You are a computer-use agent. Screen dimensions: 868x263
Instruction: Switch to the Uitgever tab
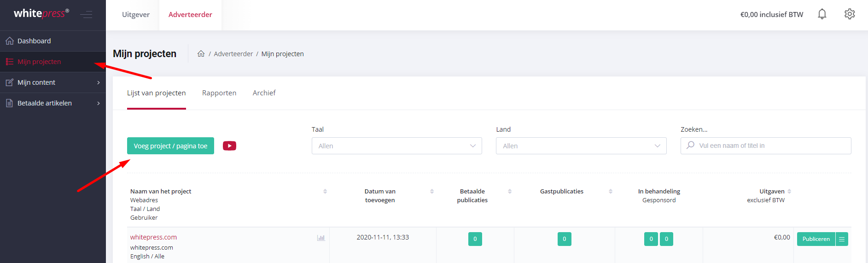pos(136,15)
